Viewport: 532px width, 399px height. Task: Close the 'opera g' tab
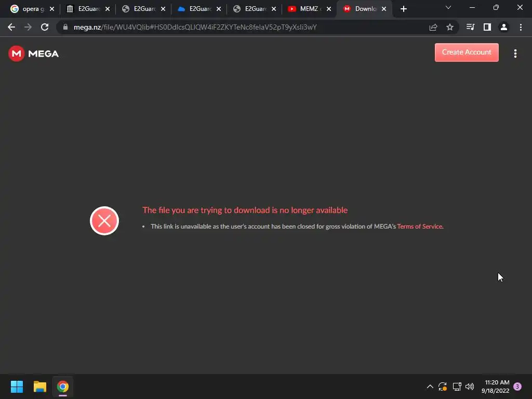[52, 9]
